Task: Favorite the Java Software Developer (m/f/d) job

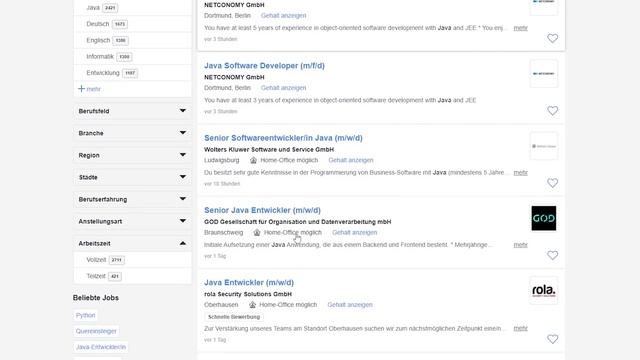Action: click(x=552, y=111)
